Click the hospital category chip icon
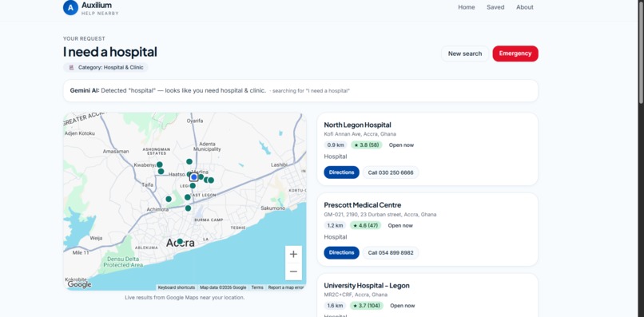Screen dimensions: 644x317 click(x=71, y=67)
